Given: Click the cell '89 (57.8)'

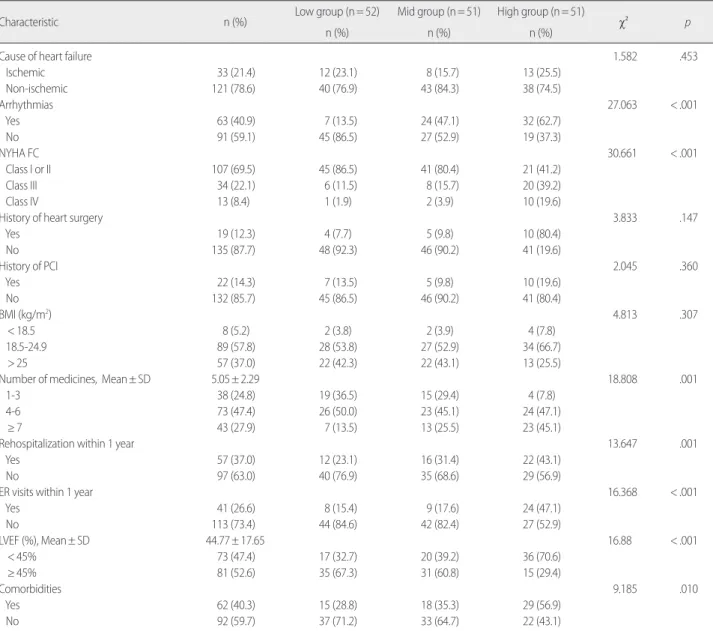Looking at the screenshot, I should (x=236, y=347).
